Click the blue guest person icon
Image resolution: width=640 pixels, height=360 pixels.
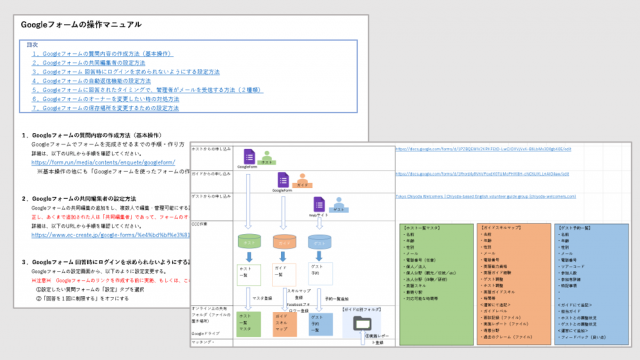pos(339,205)
